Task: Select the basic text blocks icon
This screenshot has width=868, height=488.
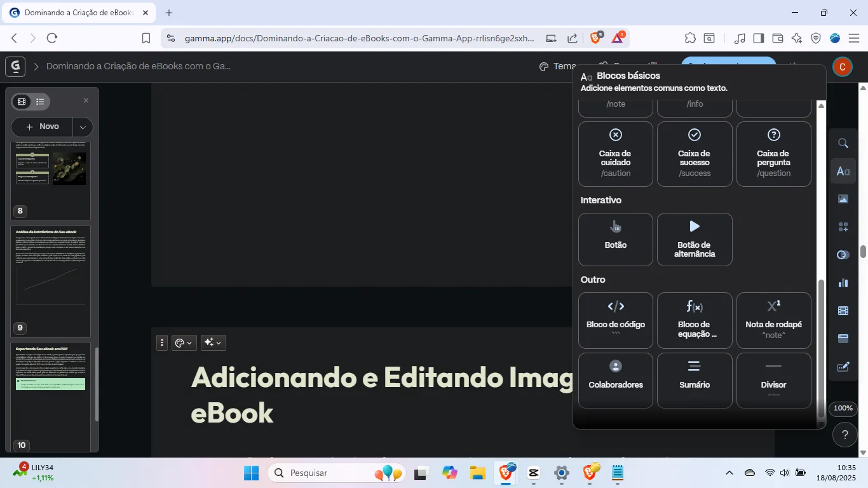Action: click(x=843, y=171)
